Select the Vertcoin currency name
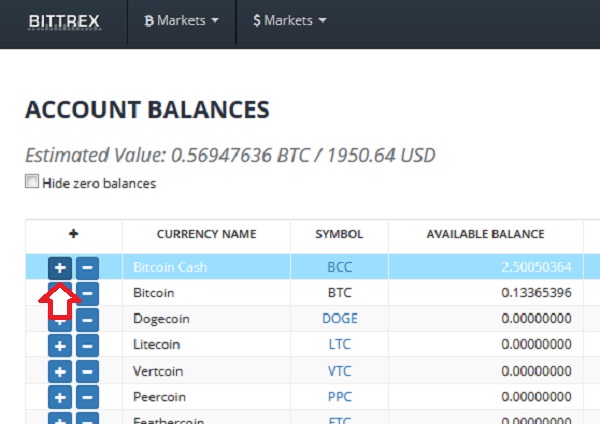 pos(158,371)
